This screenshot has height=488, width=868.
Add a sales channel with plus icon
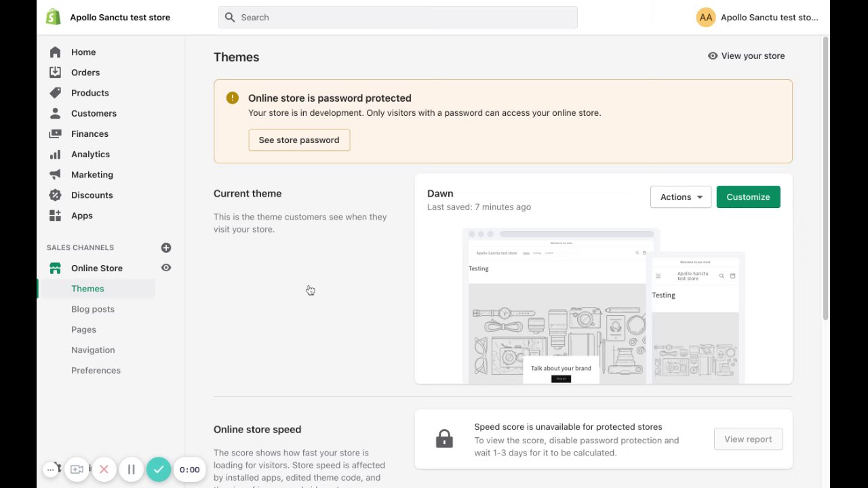click(166, 248)
